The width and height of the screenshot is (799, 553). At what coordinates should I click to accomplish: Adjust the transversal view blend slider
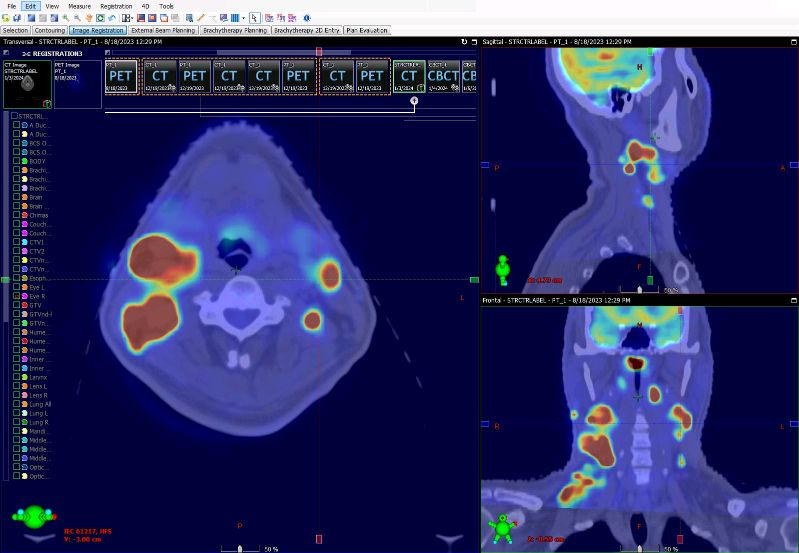coord(240,548)
